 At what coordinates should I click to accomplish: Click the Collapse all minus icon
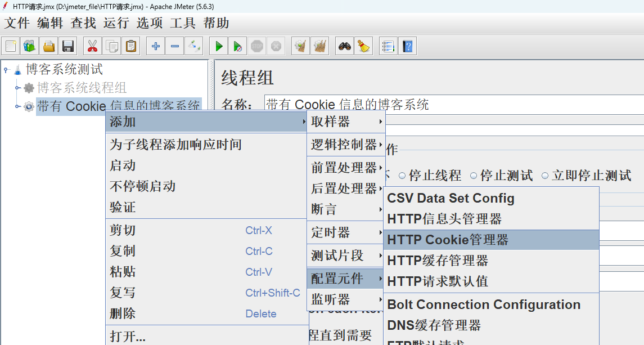(x=174, y=46)
